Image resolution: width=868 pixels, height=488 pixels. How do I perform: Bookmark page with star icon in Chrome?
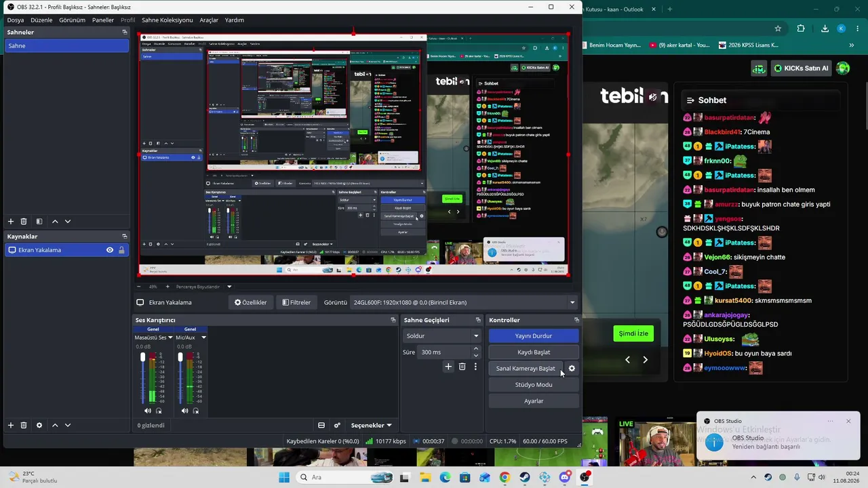[778, 28]
